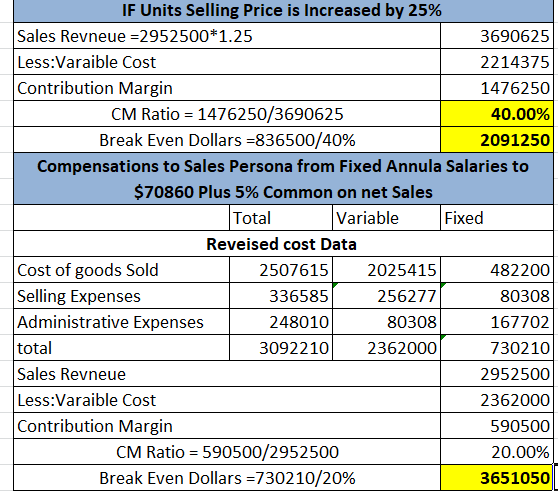Click the cell 'Sales Revneue =2952500*1.25'

pos(227,36)
